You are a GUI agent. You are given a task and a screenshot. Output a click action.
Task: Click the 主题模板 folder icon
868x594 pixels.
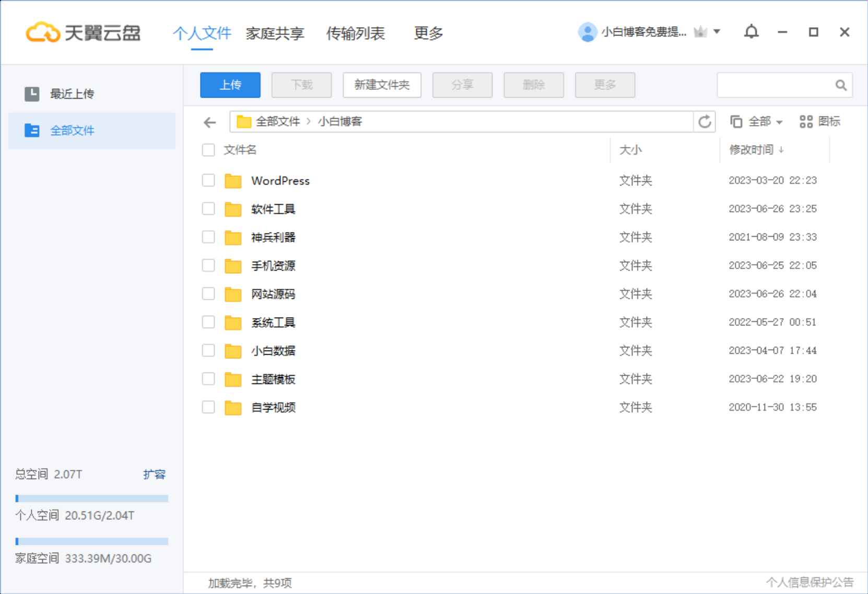(x=233, y=379)
